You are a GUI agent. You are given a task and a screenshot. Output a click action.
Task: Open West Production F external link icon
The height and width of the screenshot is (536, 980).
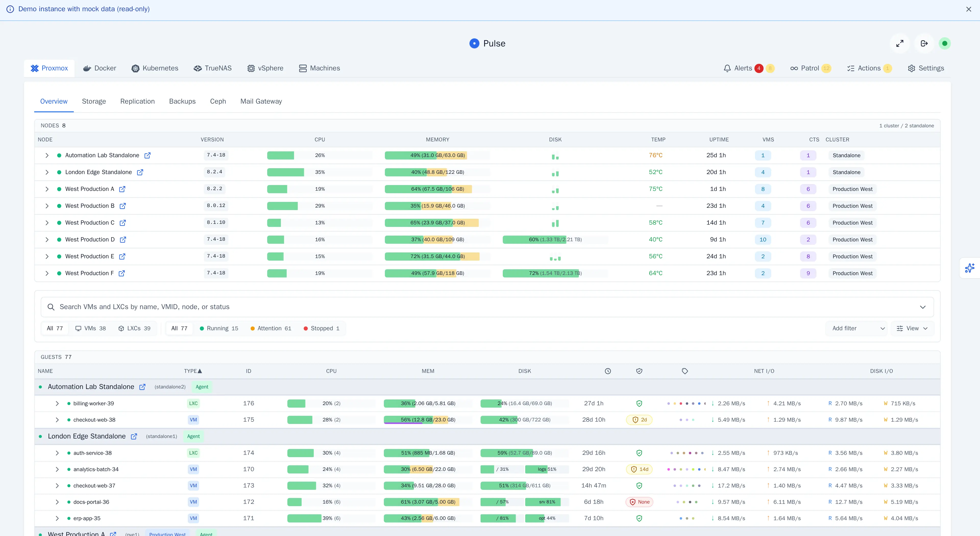pos(122,273)
